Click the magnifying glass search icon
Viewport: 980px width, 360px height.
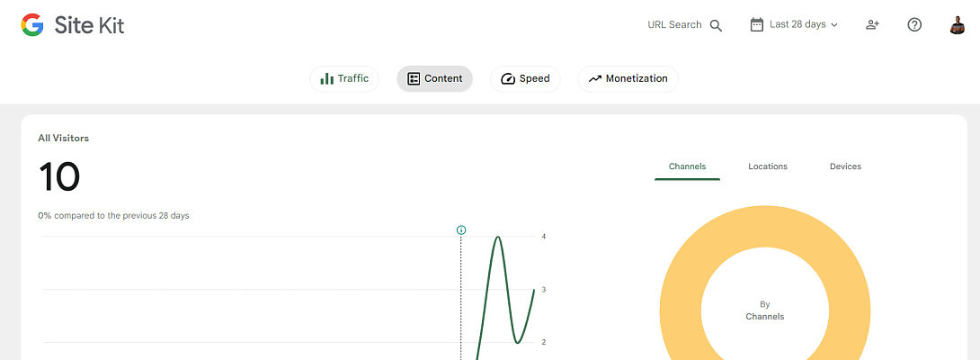tap(716, 25)
